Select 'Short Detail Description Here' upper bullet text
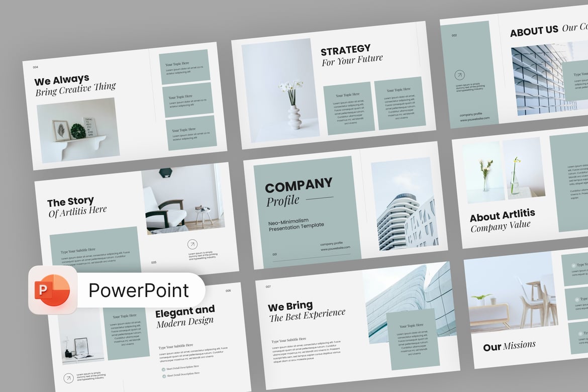The image size is (588, 392). click(x=182, y=367)
